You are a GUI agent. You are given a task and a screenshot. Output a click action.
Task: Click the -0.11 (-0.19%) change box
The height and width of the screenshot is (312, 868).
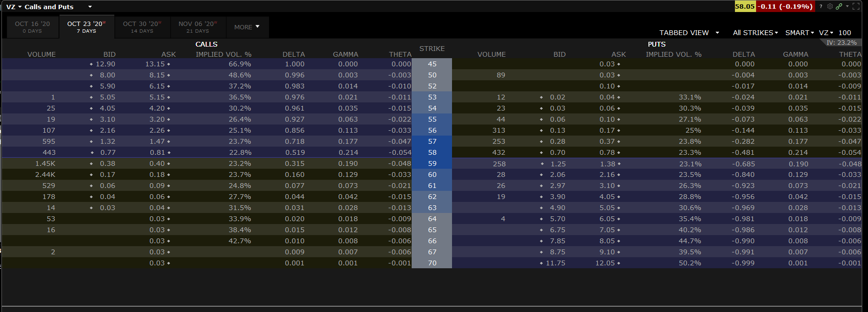tap(786, 6)
